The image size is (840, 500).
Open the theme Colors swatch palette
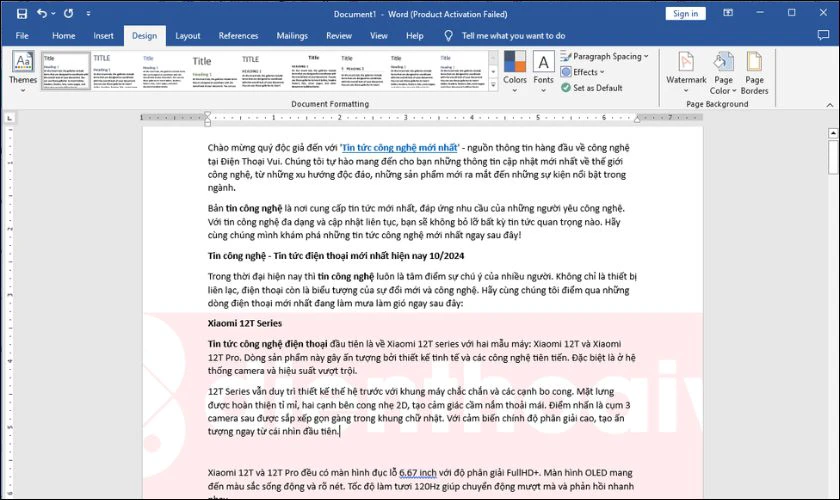(515, 72)
